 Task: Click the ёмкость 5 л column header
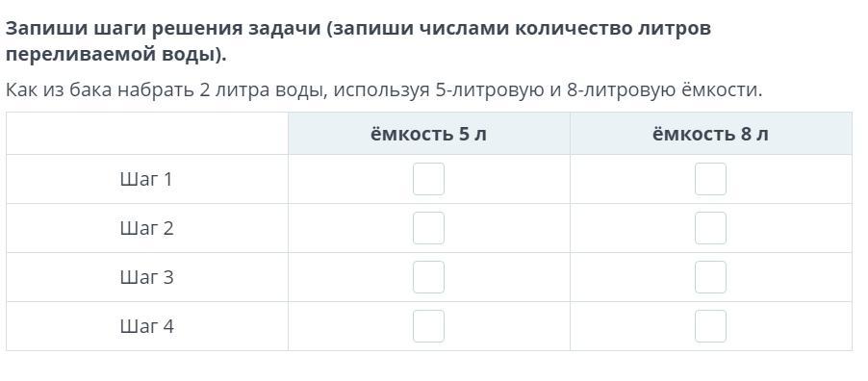(428, 134)
